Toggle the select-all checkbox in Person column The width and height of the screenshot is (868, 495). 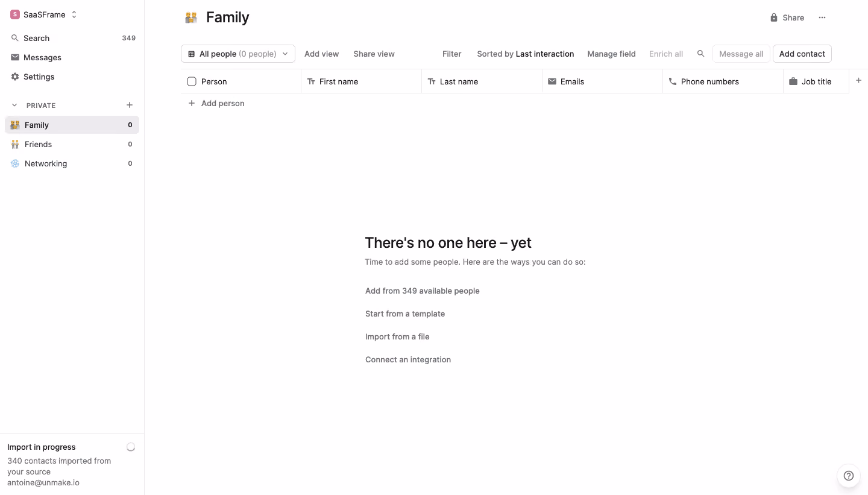[x=192, y=81]
